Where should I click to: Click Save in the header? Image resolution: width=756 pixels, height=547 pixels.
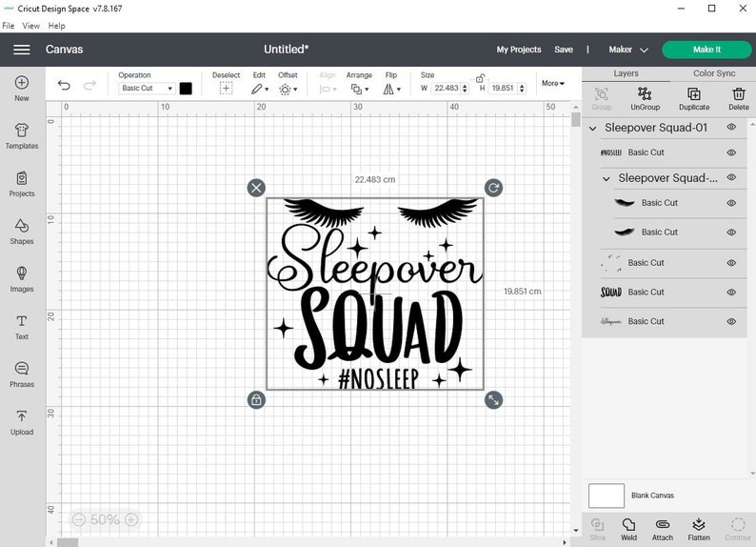[564, 50]
